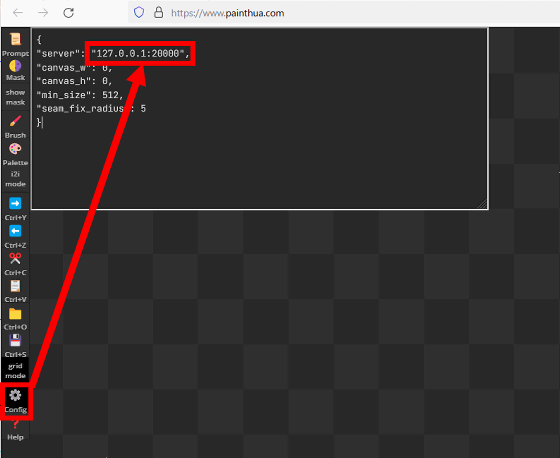Screen dimensions: 560x458
Task: Click the "min_size": 512 line
Action: click(x=80, y=95)
